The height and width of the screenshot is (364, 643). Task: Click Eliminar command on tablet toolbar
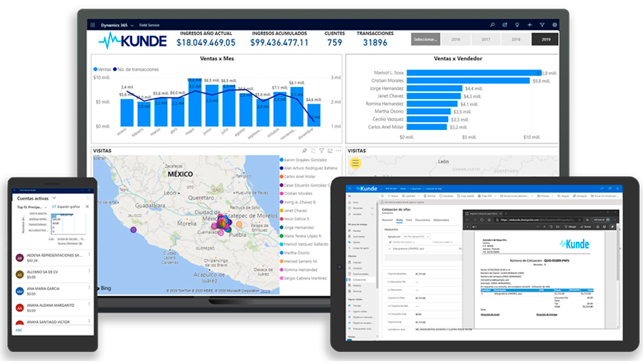point(429,196)
